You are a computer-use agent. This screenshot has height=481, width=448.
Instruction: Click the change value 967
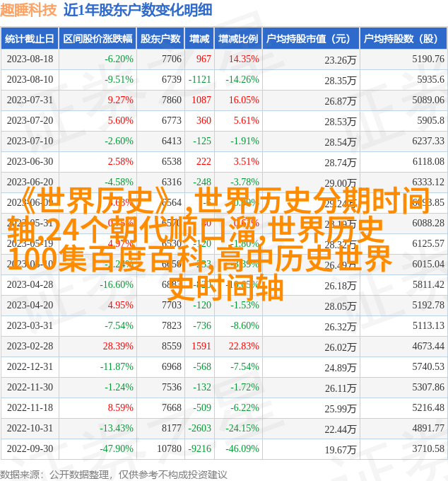click(204, 59)
